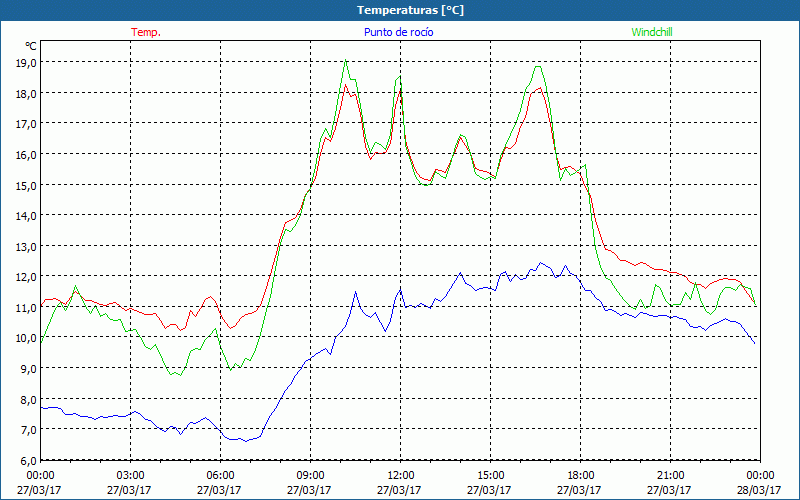Click the 18:00 time axis label
The image size is (800, 500).
(580, 476)
